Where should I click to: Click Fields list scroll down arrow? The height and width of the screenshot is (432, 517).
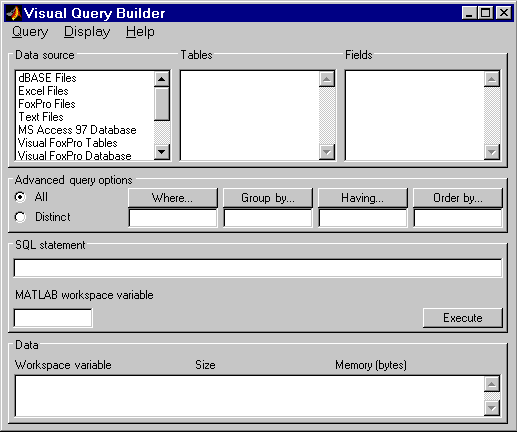pos(492,152)
